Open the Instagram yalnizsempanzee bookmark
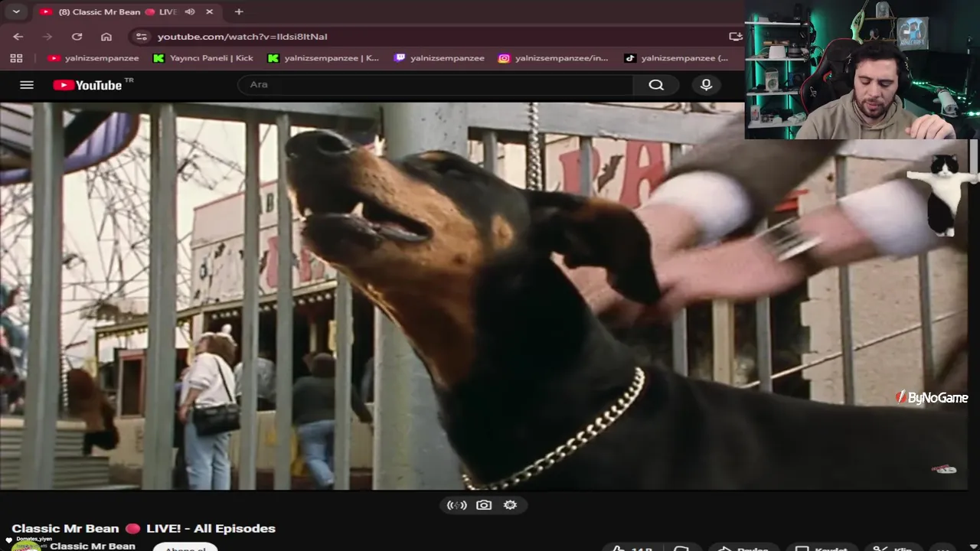This screenshot has height=551, width=980. coord(553,58)
